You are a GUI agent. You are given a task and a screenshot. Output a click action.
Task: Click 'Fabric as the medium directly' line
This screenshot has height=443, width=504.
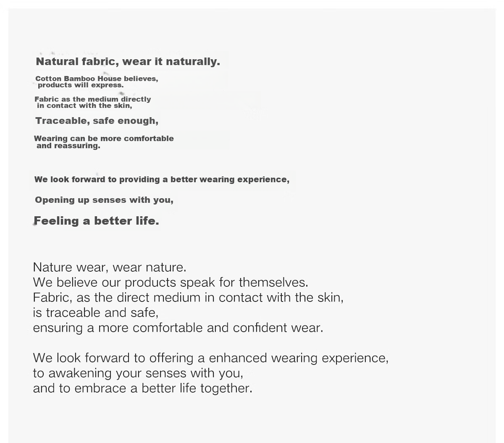(x=93, y=99)
